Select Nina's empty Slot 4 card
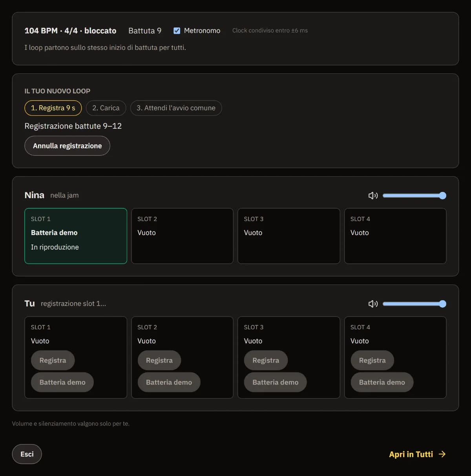The height and width of the screenshot is (476, 471). tap(395, 236)
